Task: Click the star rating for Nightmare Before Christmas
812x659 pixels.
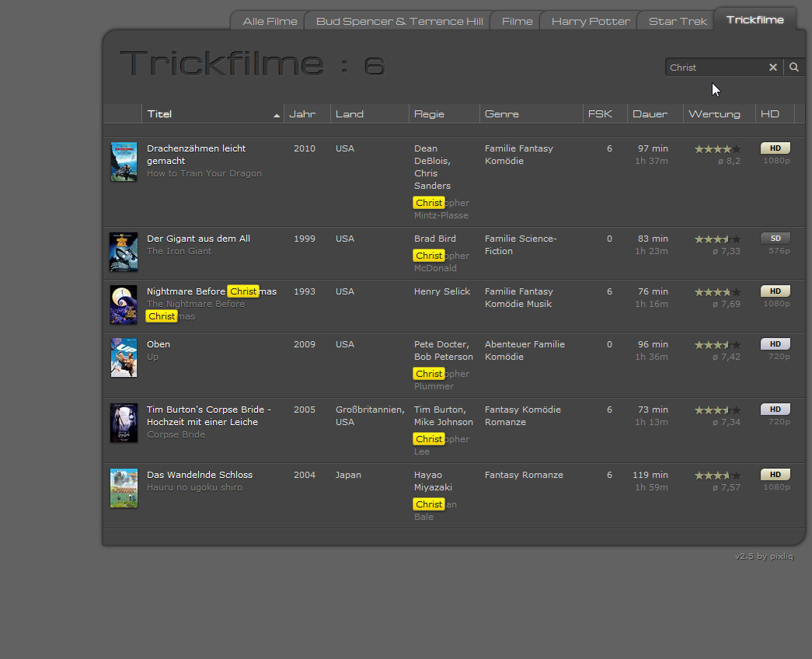Action: click(x=717, y=292)
